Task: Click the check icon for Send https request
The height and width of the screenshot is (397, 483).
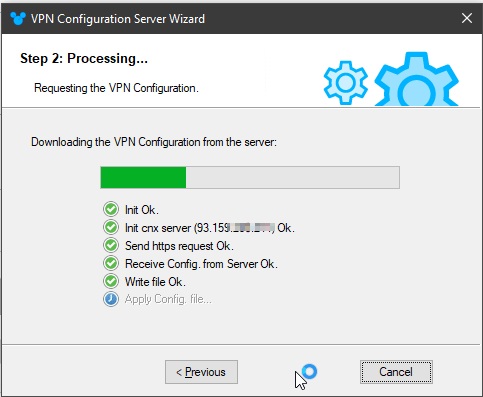Action: click(x=111, y=245)
